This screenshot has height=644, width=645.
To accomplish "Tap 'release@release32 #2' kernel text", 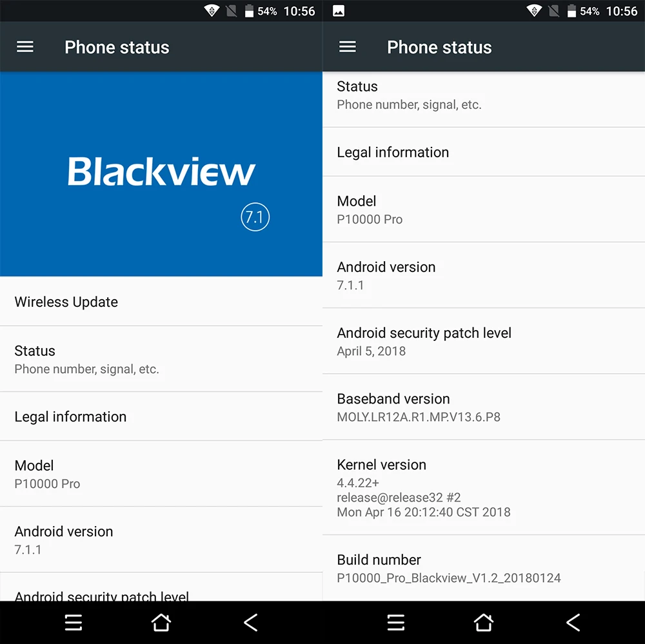I will click(399, 498).
